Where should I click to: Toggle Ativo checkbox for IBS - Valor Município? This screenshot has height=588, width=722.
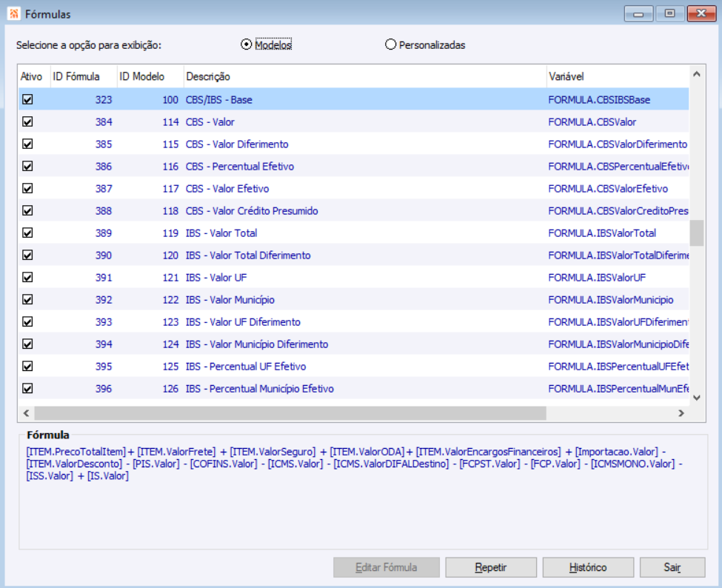coord(27,299)
